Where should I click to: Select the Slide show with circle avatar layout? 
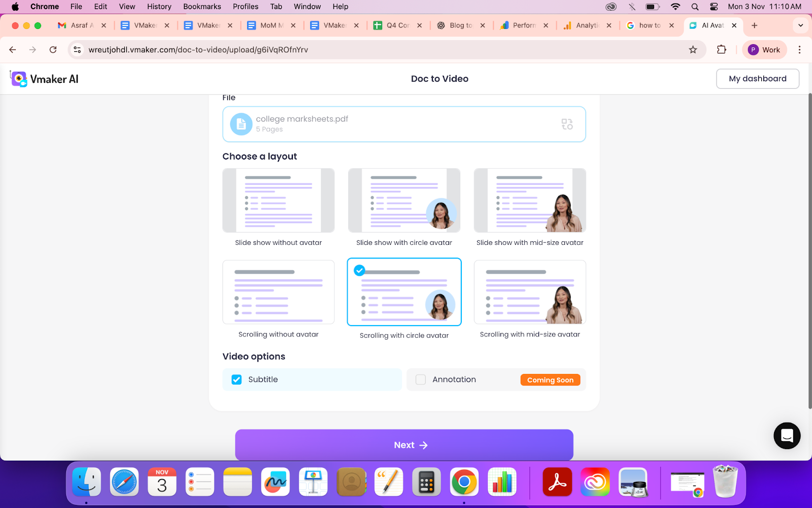tap(403, 200)
